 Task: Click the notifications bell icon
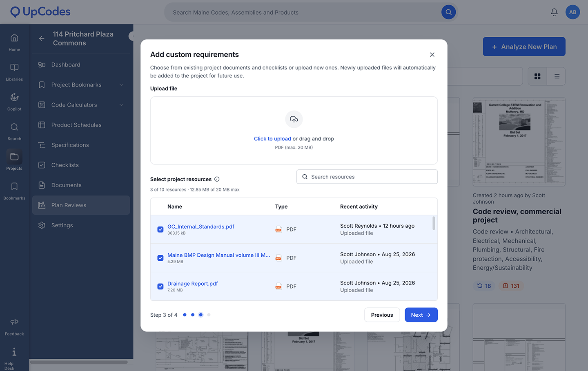(554, 12)
